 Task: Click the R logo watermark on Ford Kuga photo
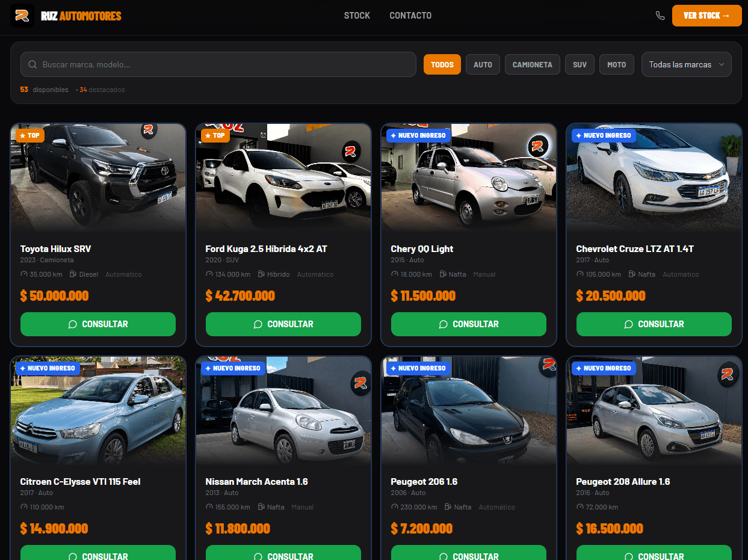(351, 151)
